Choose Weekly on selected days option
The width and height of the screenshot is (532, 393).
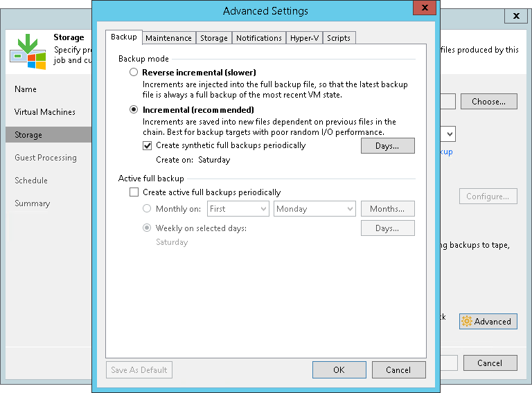tap(147, 228)
